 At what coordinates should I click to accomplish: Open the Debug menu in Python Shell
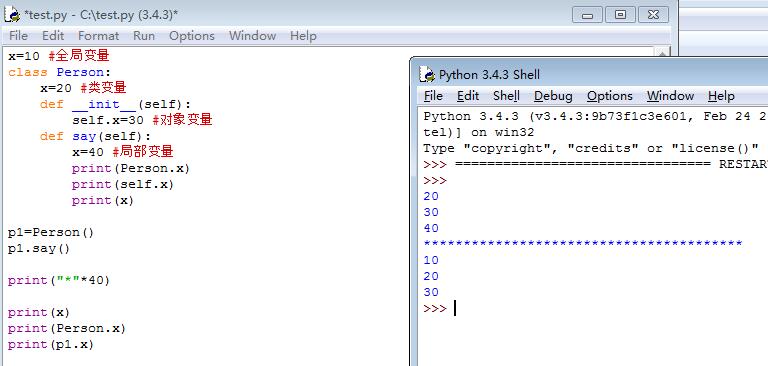553,96
